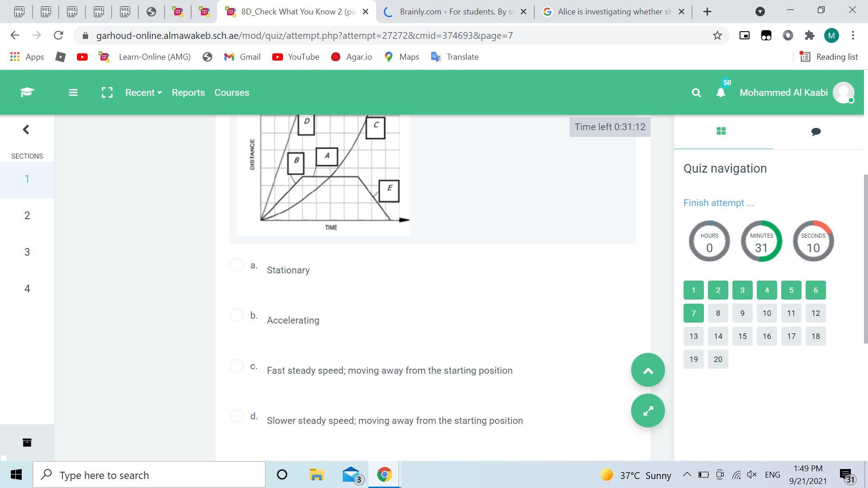Collapse sections sidebar with left chevron
This screenshot has width=868, height=488.
click(x=26, y=130)
